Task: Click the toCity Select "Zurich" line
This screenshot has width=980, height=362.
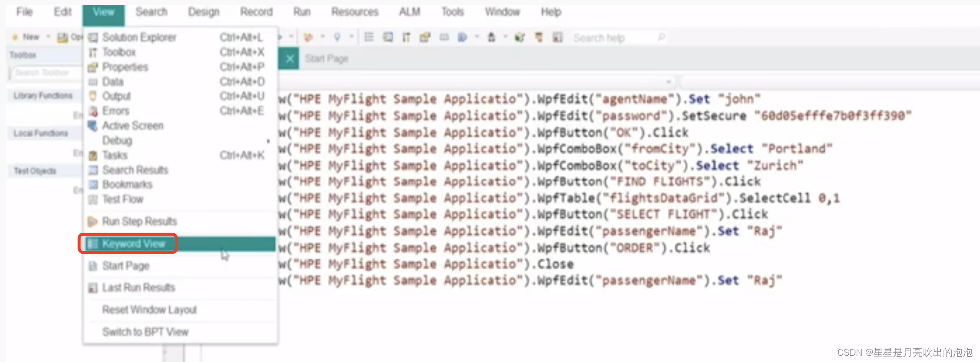Action: pos(541,166)
